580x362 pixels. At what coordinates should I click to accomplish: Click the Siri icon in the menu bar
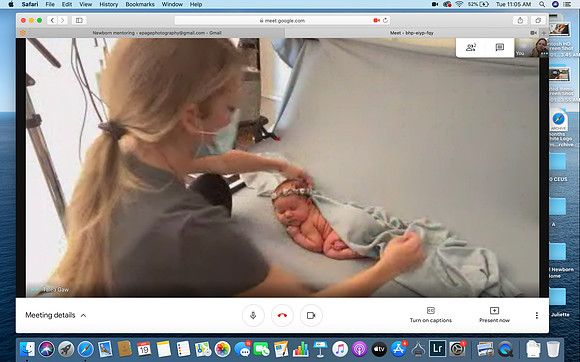pos(555,4)
